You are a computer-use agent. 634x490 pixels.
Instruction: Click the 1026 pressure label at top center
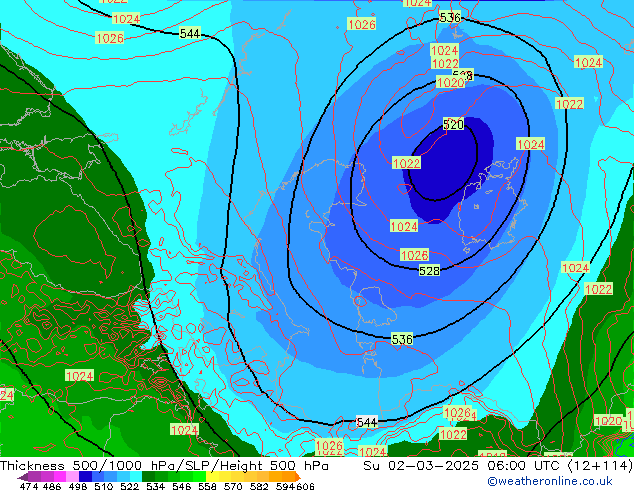(x=361, y=25)
